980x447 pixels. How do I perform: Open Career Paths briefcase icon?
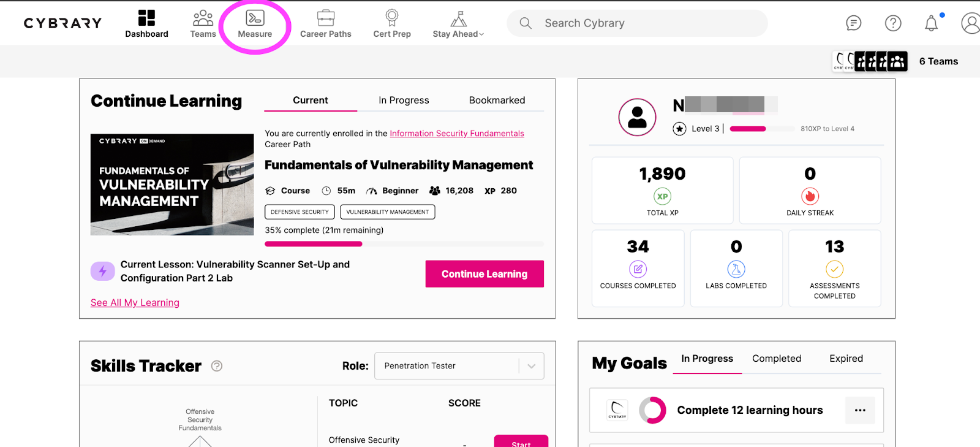[x=326, y=18]
